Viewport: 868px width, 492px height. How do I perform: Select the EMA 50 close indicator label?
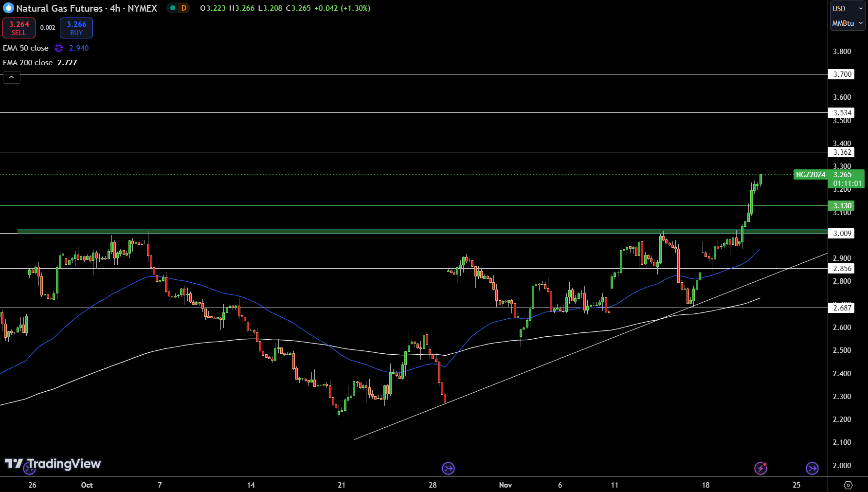point(26,48)
